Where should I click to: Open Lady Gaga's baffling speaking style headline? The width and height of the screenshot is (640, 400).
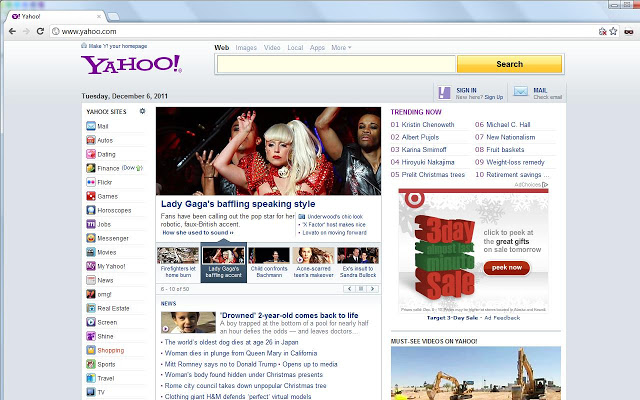pyautogui.click(x=238, y=204)
